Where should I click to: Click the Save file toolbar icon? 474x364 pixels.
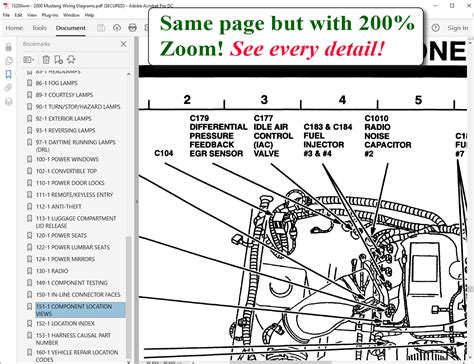click(101, 28)
